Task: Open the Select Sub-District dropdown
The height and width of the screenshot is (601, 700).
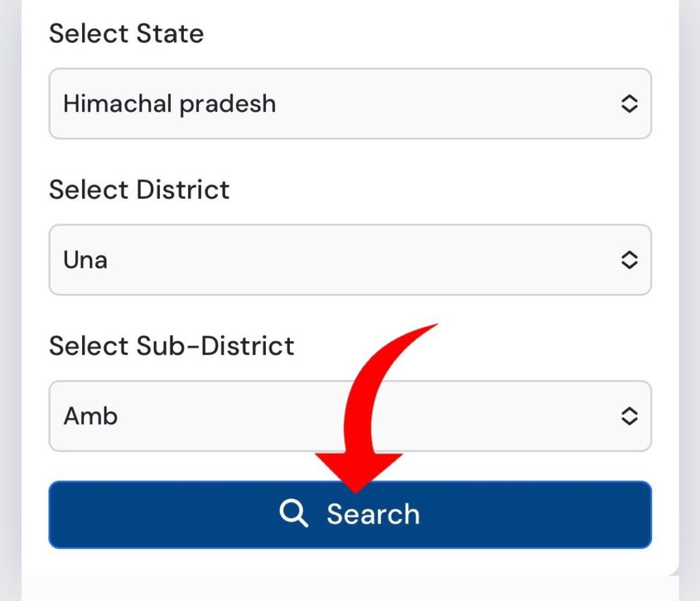Action: [350, 416]
